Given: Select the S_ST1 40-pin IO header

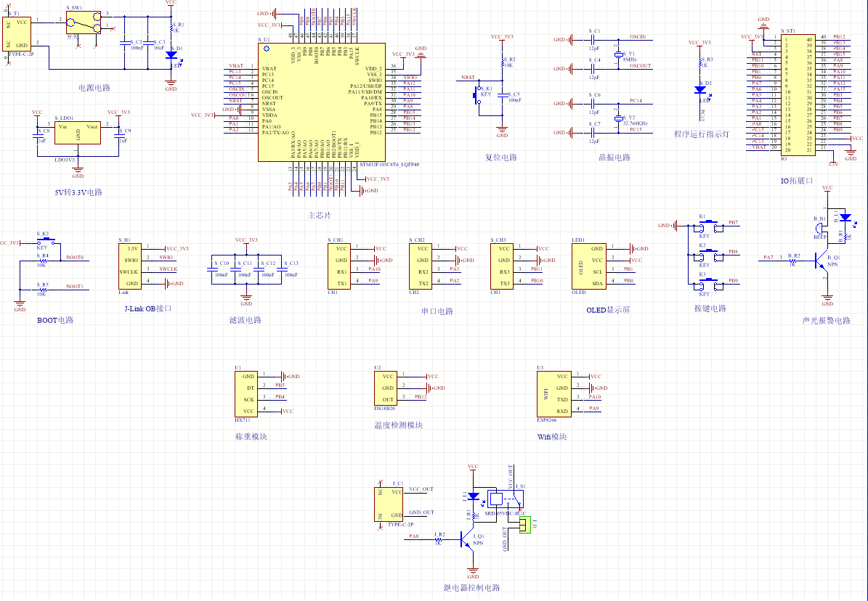Looking at the screenshot, I should 798,94.
